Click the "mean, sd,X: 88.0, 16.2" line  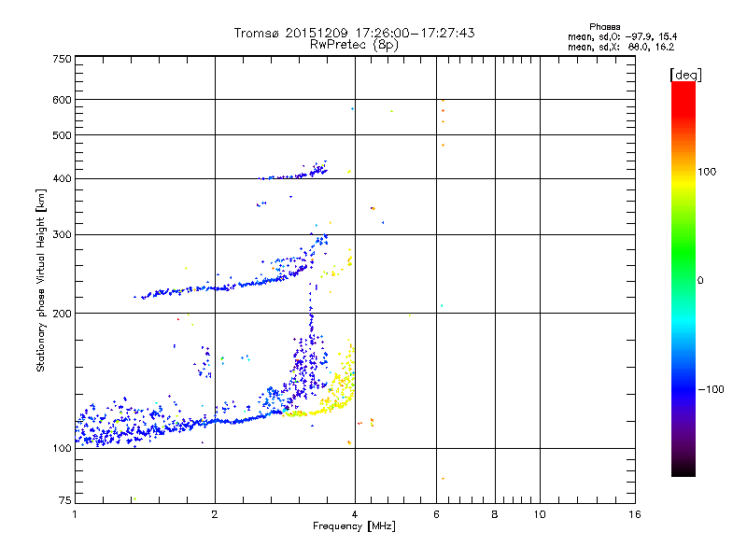pyautogui.click(x=621, y=47)
